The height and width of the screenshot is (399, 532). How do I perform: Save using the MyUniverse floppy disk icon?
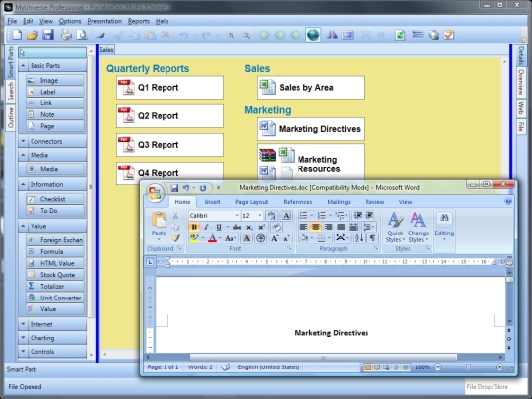click(48, 34)
